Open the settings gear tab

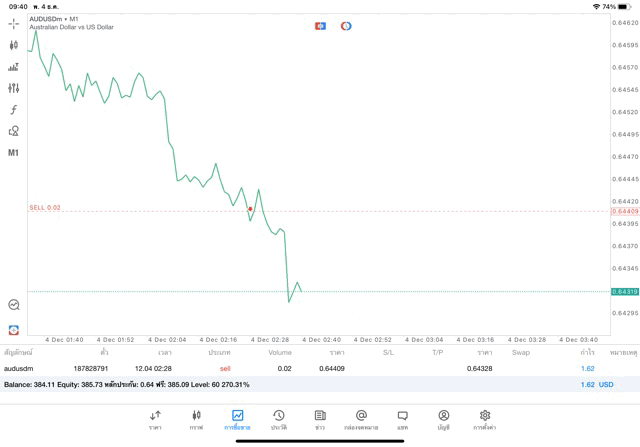[x=485, y=420]
